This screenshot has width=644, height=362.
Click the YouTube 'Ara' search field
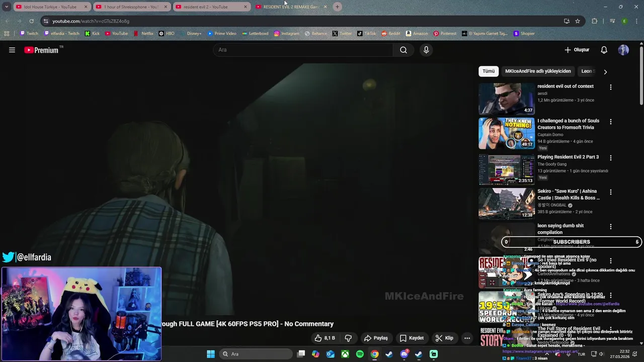(x=303, y=50)
